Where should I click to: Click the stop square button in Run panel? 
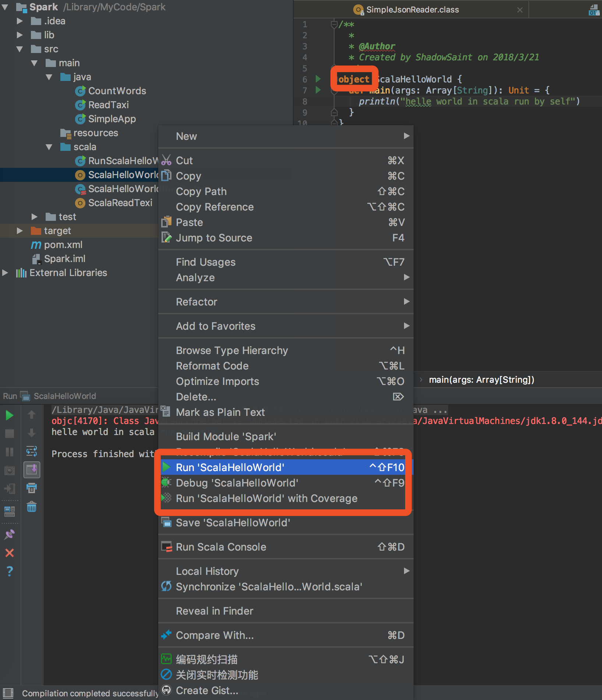tap(10, 434)
